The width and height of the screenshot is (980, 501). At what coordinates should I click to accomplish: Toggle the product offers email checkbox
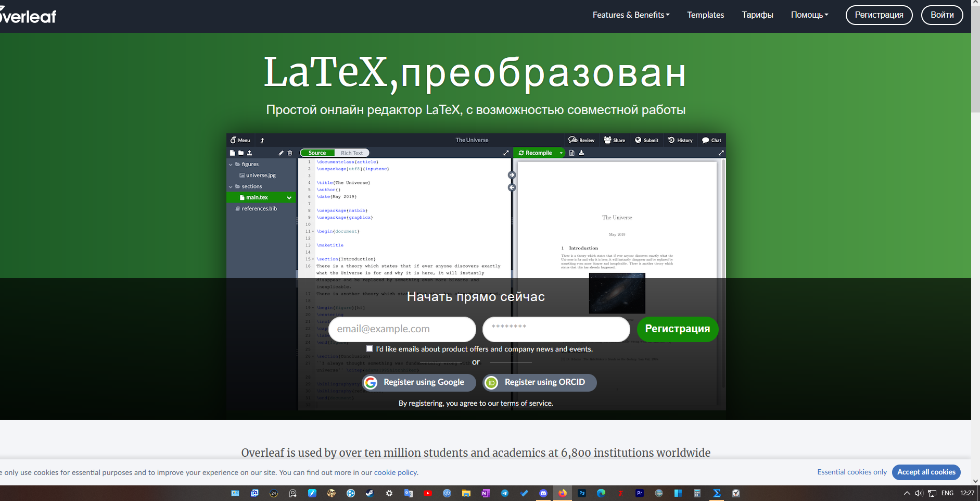tap(370, 348)
